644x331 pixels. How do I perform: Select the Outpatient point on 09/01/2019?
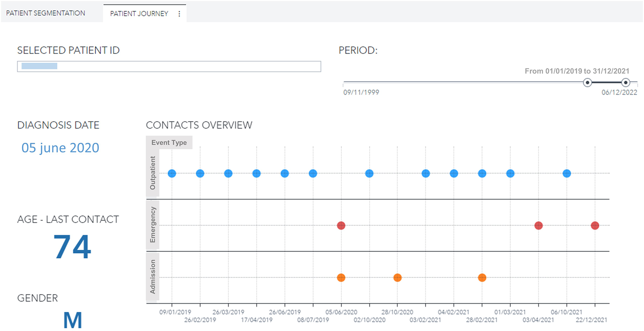point(172,174)
